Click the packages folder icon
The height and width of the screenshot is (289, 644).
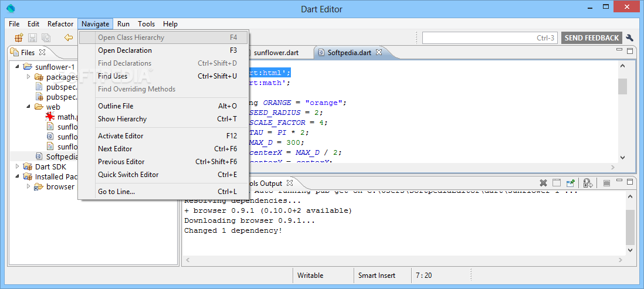[39, 77]
